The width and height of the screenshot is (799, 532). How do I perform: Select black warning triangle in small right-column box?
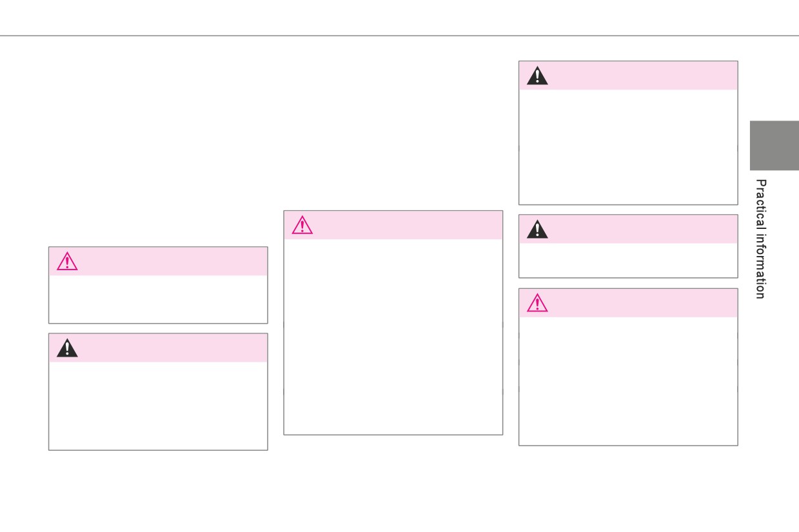(537, 229)
